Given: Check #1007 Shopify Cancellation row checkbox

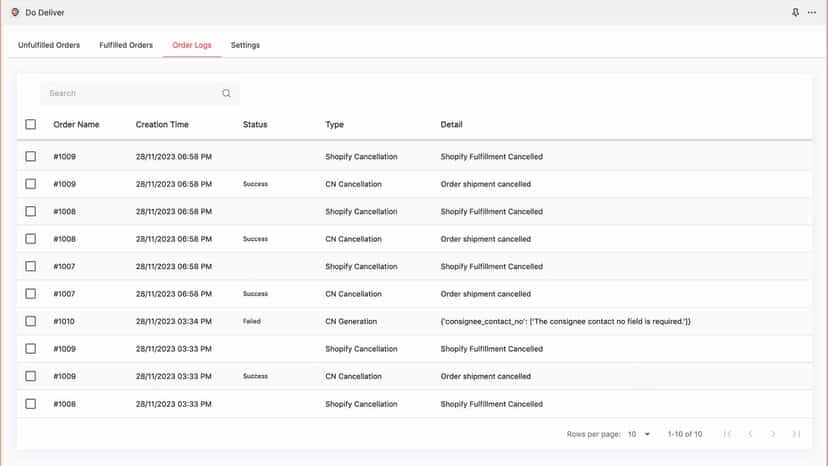Looking at the screenshot, I should coord(31,266).
